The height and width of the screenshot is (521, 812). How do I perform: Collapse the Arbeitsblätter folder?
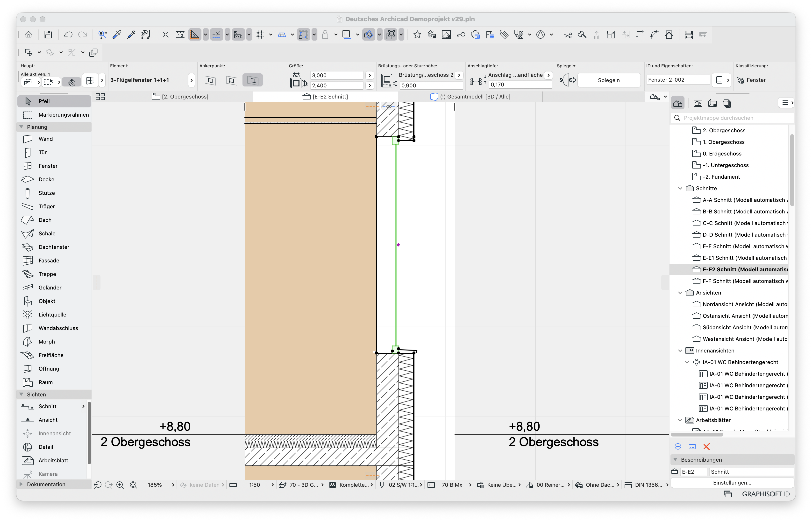coord(680,420)
